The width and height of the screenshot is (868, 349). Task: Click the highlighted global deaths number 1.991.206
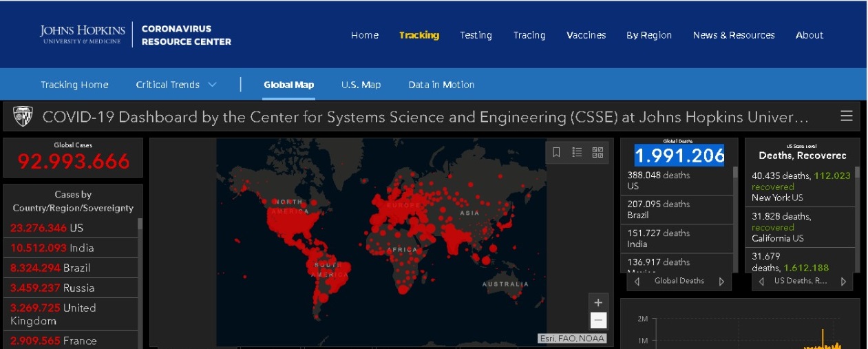(x=679, y=156)
